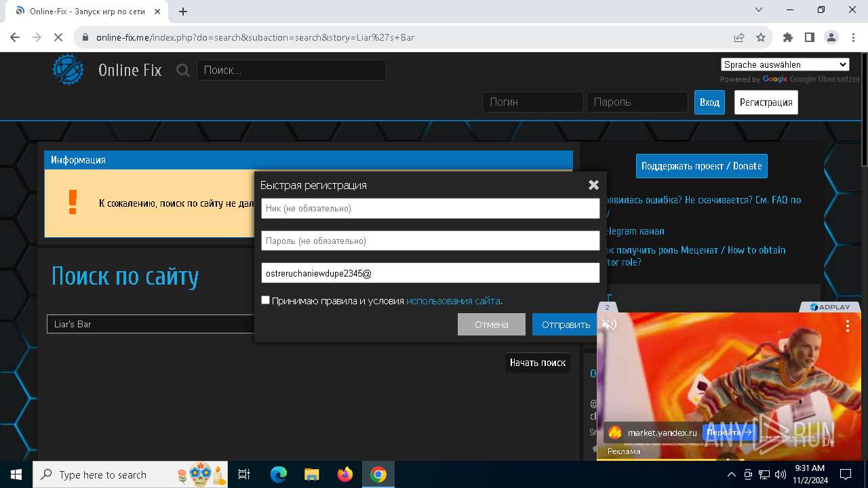This screenshot has height=488, width=868.
Task: Click the Логин field in header
Action: (x=533, y=102)
